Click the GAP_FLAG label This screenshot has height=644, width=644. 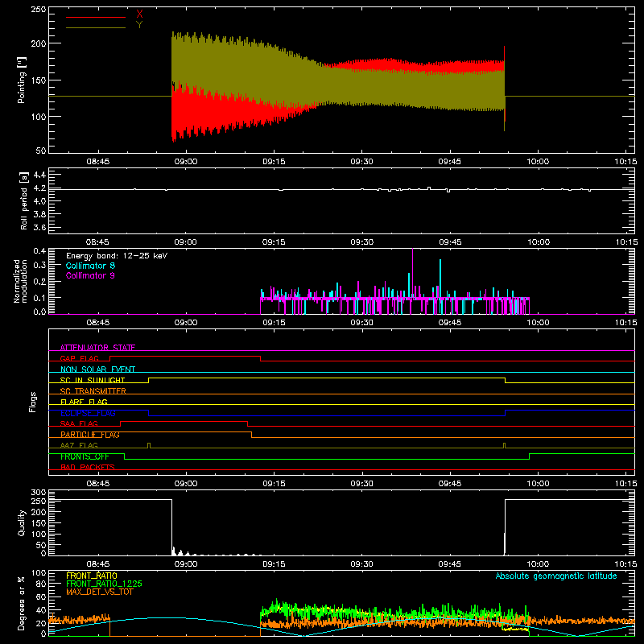[79, 358]
